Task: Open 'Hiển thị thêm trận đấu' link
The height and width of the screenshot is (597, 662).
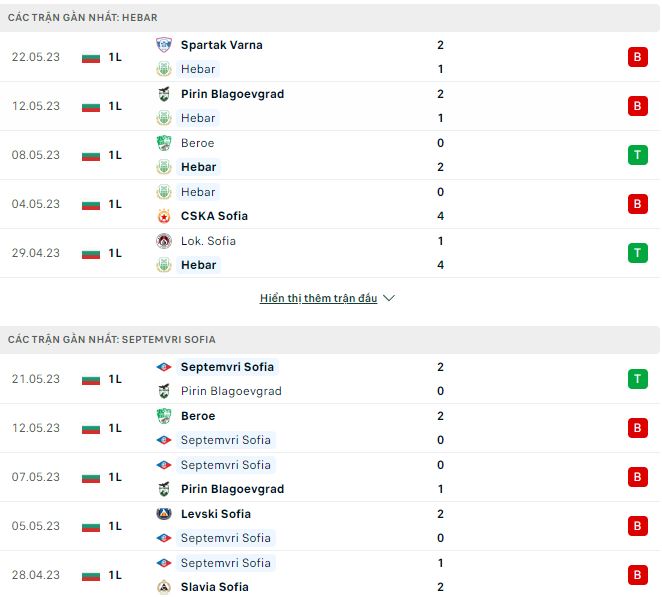Action: coord(318,298)
